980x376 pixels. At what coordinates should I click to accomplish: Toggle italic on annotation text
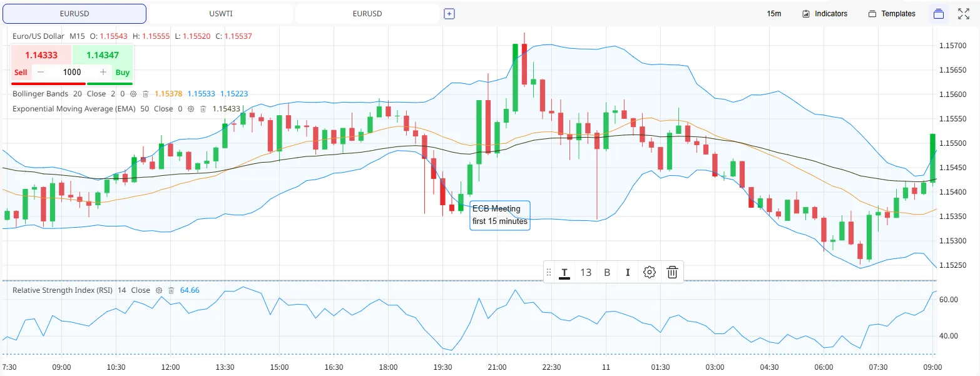pos(628,272)
